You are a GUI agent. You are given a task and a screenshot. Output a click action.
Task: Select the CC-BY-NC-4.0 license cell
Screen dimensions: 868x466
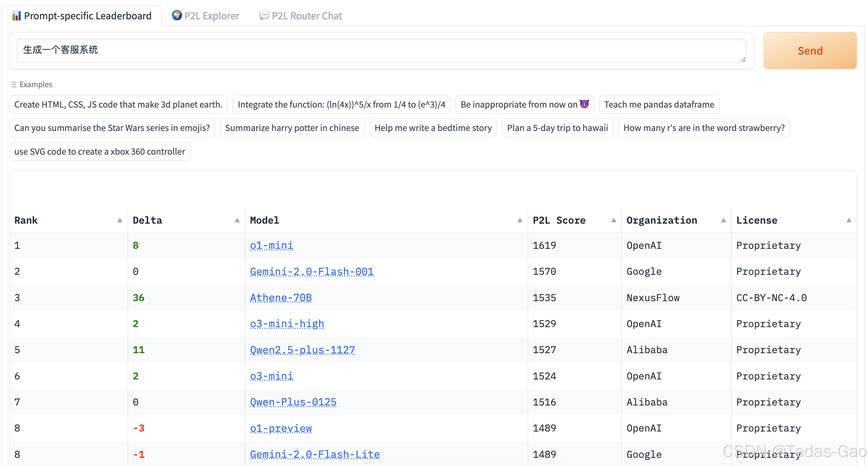pos(794,298)
